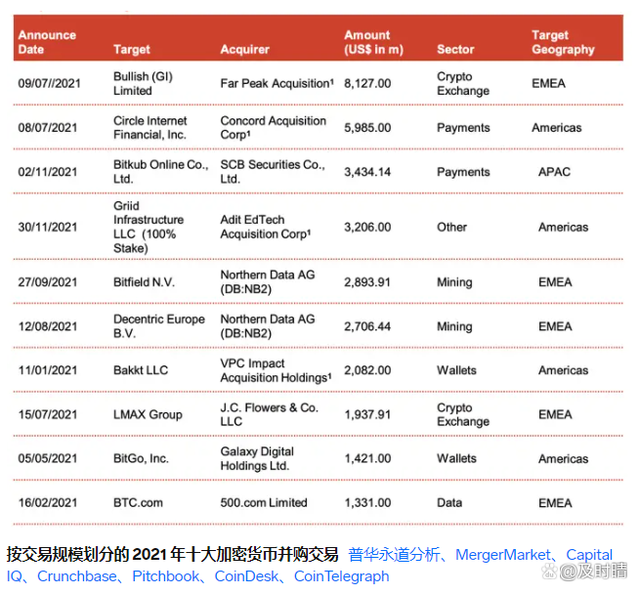Viewport: 640px width, 594px height.
Task: Click the 'Other' sector cell
Action: coord(451,227)
